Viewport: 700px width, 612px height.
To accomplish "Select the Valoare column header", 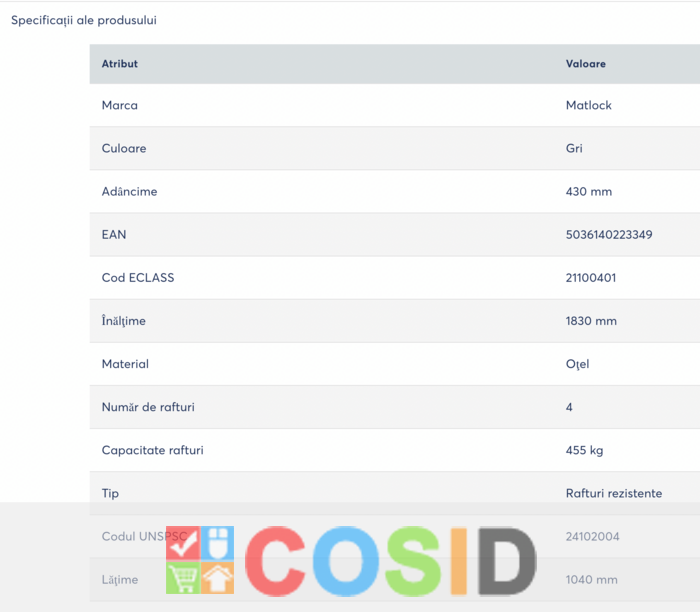I will (x=586, y=64).
